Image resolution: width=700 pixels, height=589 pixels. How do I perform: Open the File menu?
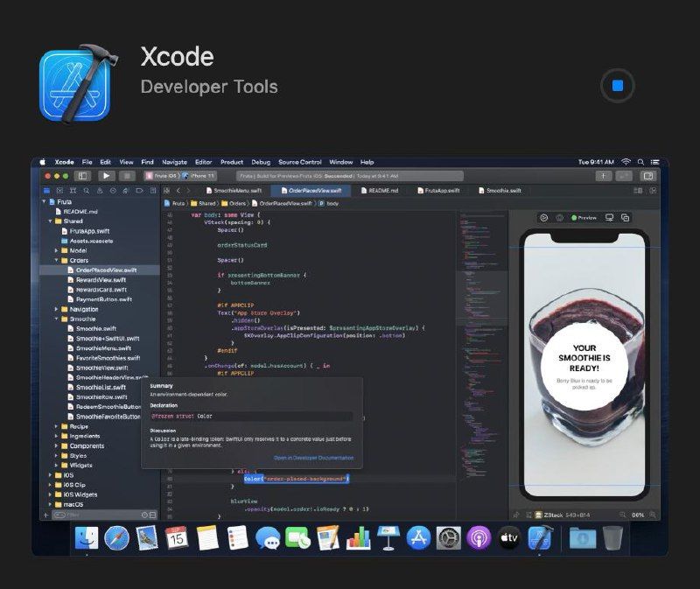pos(87,162)
